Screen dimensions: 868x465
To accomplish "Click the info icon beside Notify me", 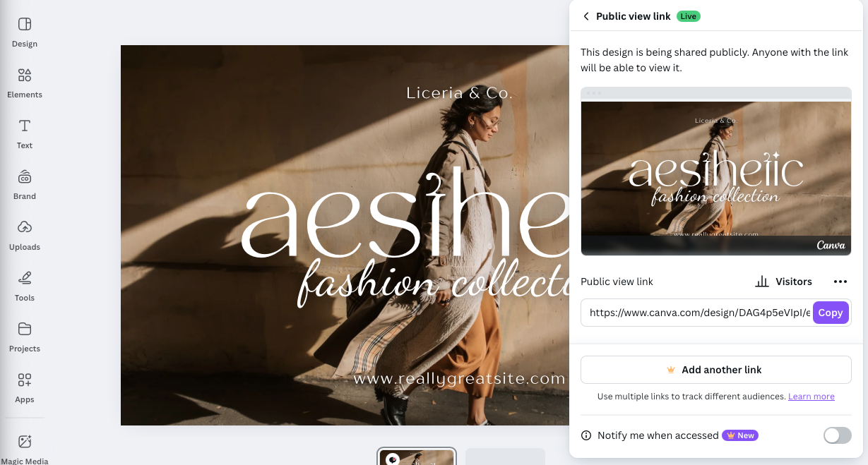I will coord(586,435).
